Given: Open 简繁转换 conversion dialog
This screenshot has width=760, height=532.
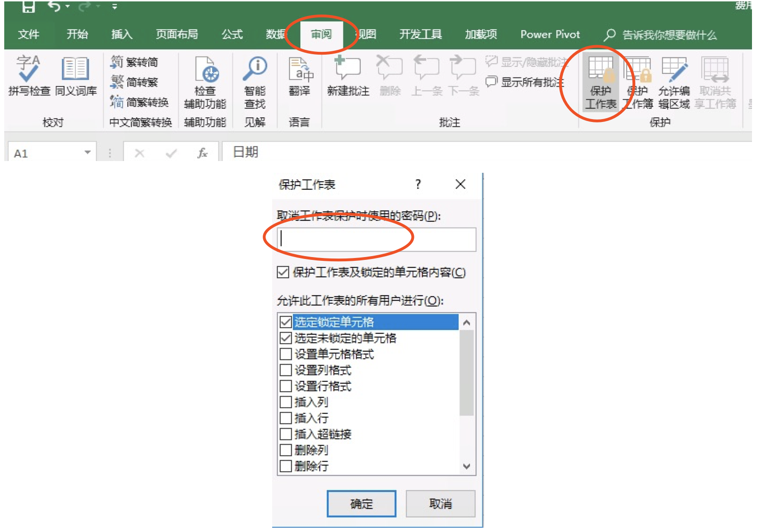Looking at the screenshot, I should point(139,102).
